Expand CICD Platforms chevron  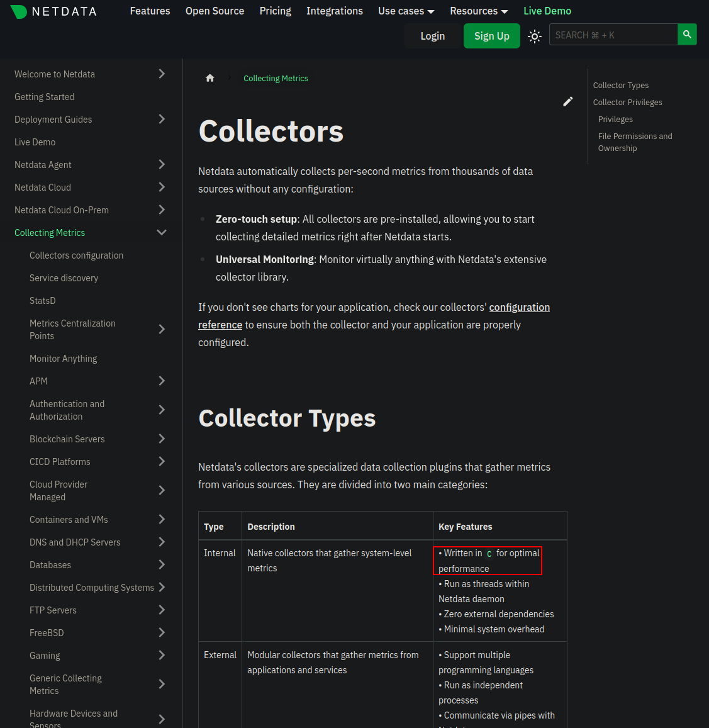[x=162, y=461]
